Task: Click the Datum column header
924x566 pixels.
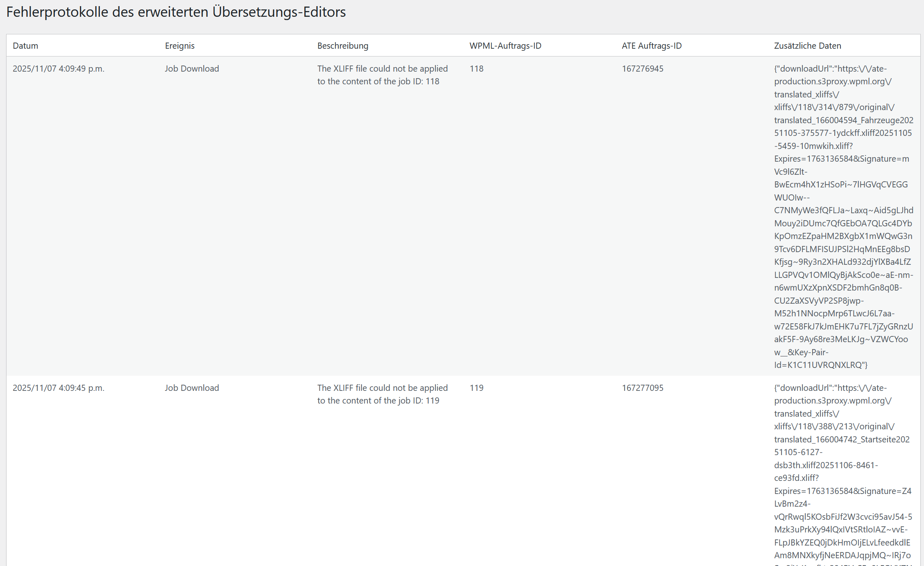Action: click(25, 46)
